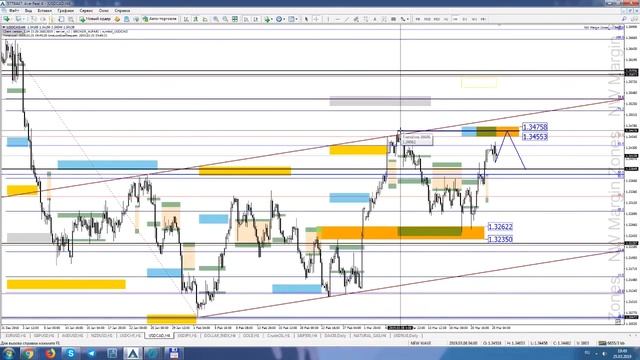The height and width of the screenshot is (360, 640).
Task: Open Firefox from the taskbar
Action: coord(50,353)
